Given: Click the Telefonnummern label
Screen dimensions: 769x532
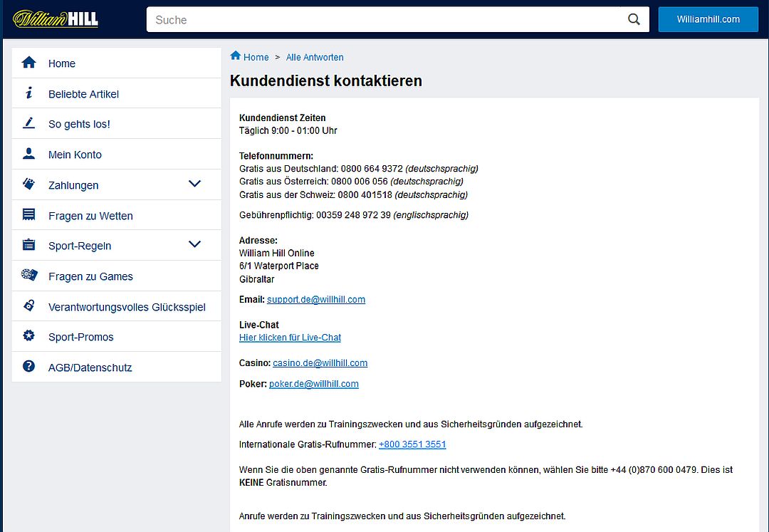Looking at the screenshot, I should pyautogui.click(x=276, y=156).
